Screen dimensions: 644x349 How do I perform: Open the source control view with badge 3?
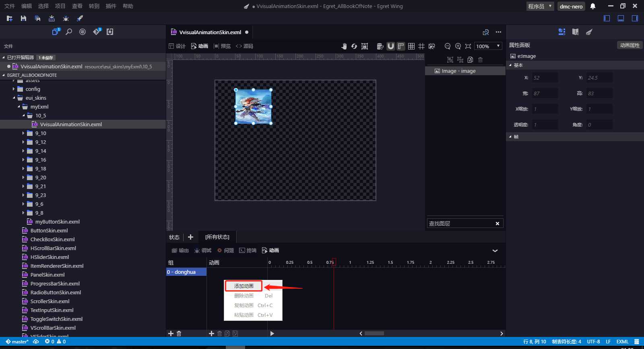97,32
